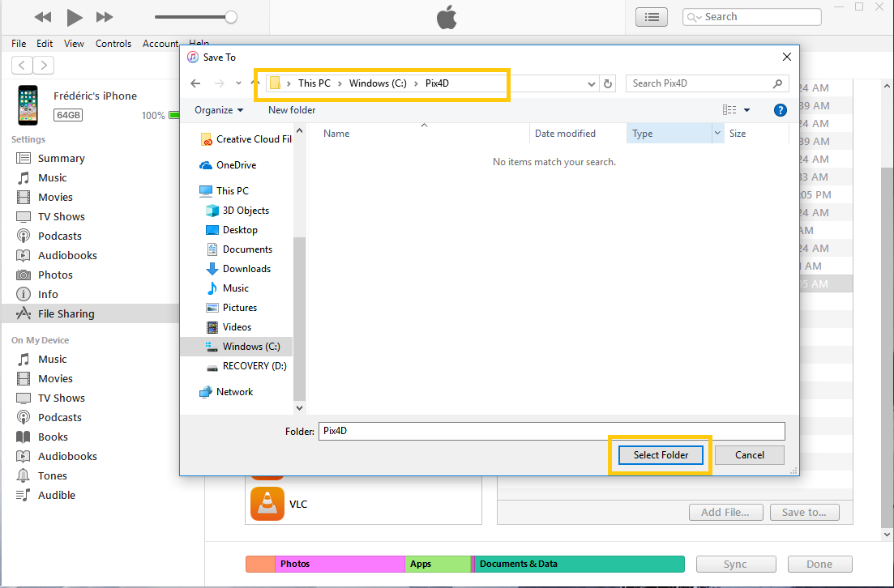Screen dimensions: 894x588
Task: Select File Sharing in the sidebar
Action: [66, 313]
